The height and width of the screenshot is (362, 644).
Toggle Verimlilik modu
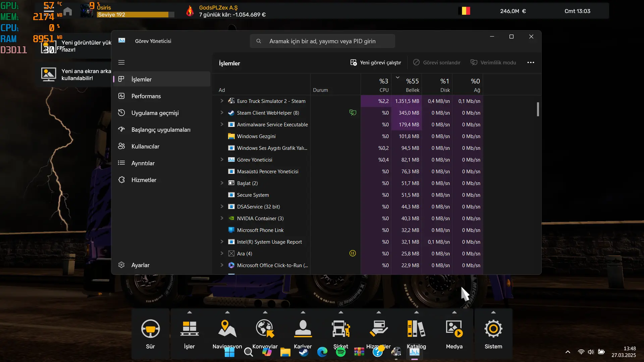pyautogui.click(x=493, y=63)
